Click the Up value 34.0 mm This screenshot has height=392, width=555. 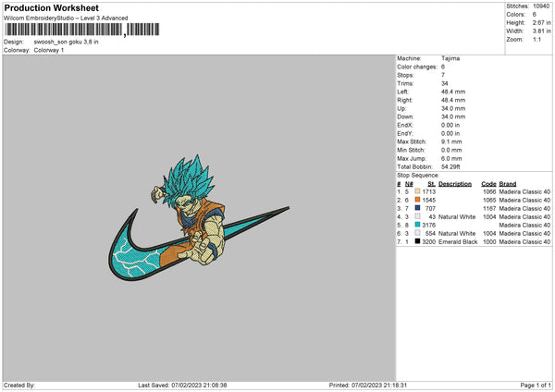(x=453, y=108)
